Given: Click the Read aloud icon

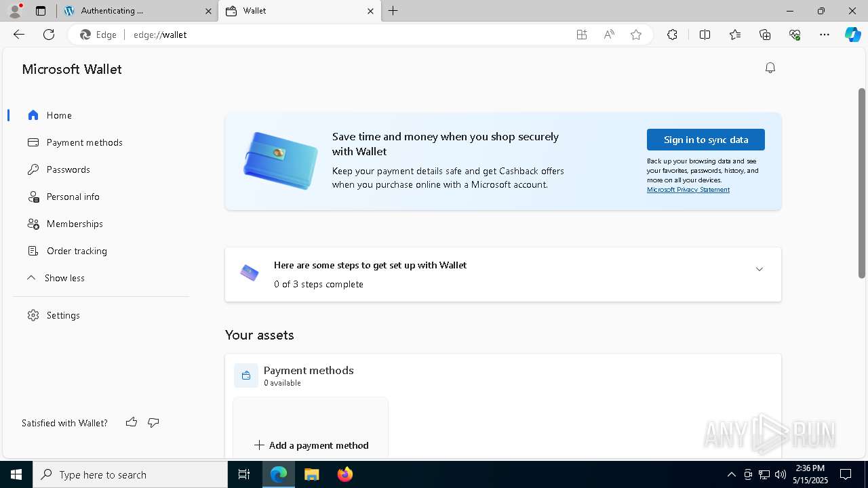Looking at the screenshot, I should 609,35.
